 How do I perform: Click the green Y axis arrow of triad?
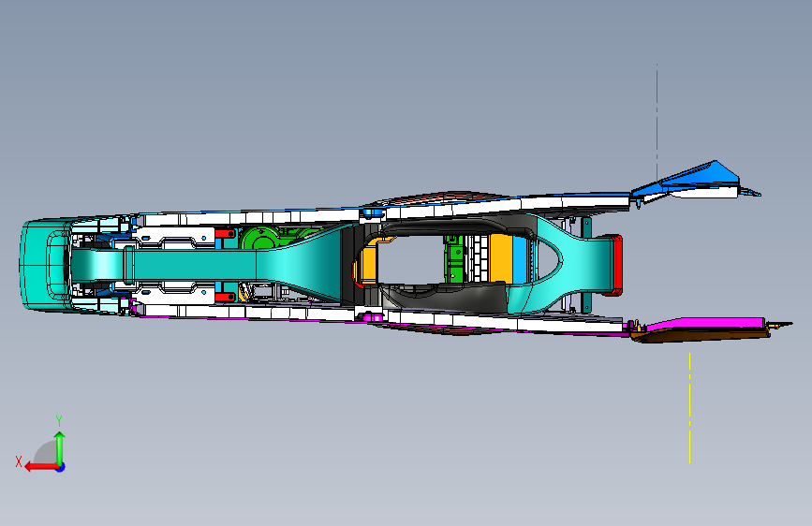[x=60, y=448]
